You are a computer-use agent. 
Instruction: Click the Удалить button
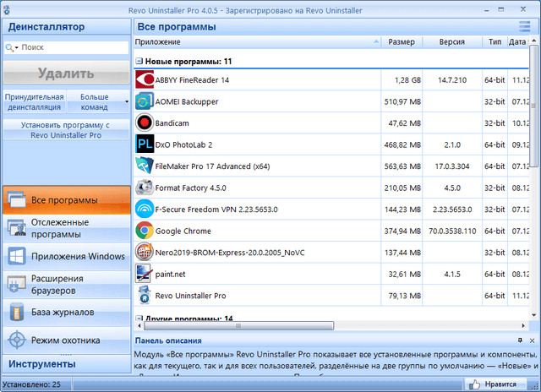click(66, 73)
